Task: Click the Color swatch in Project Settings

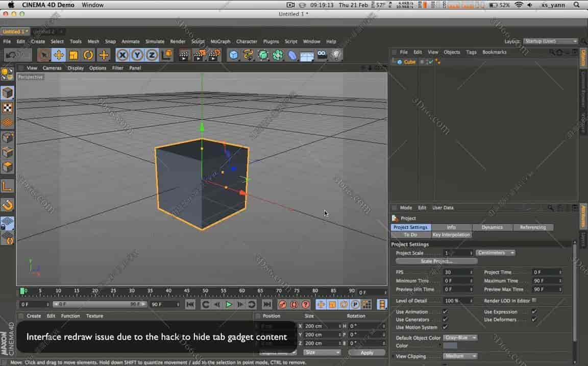Action: (451, 346)
